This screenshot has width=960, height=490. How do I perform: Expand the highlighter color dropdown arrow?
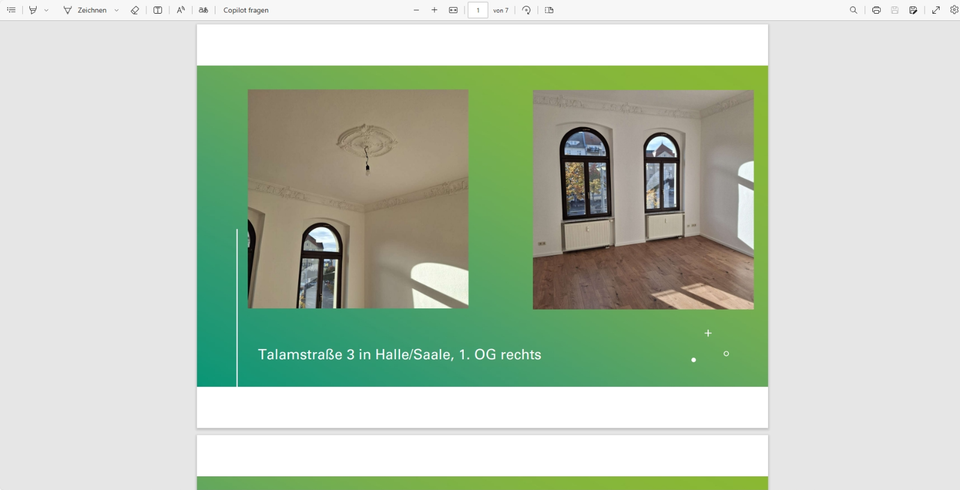tap(46, 10)
